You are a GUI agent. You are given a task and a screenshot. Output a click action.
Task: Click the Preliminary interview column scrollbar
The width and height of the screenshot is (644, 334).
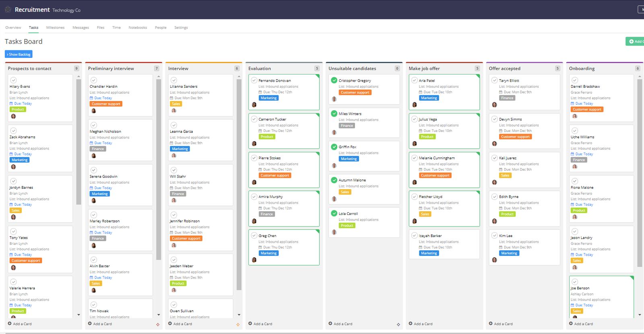coord(159,169)
